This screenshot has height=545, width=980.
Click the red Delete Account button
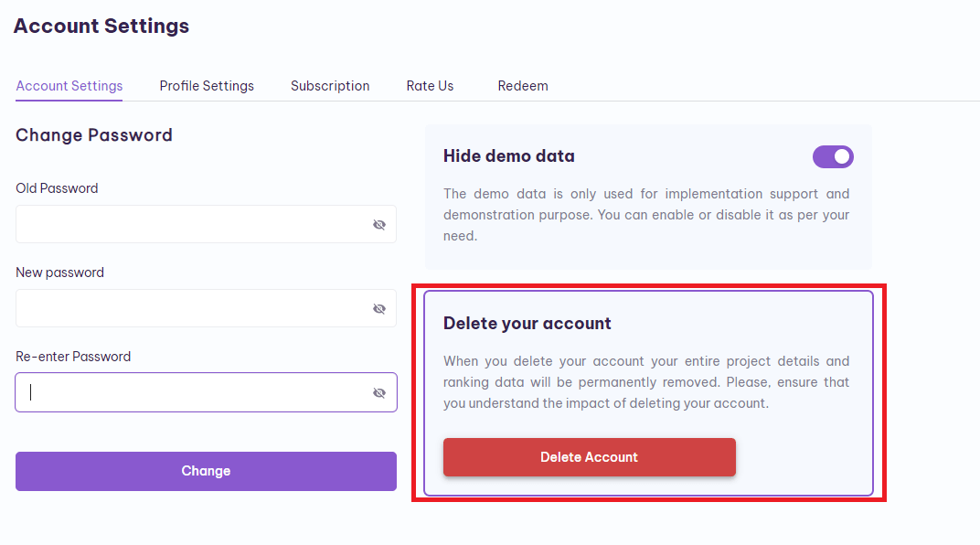tap(590, 457)
